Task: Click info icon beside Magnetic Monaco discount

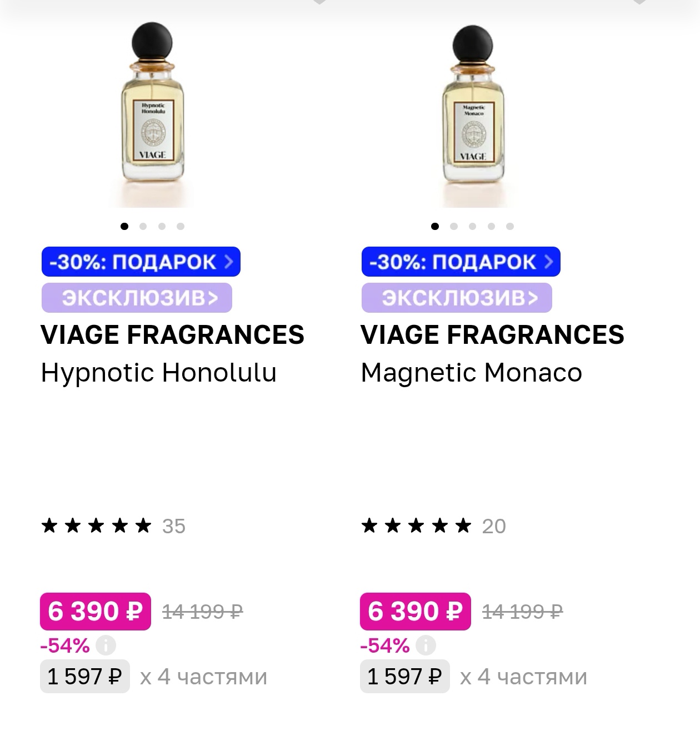Action: pos(426,645)
